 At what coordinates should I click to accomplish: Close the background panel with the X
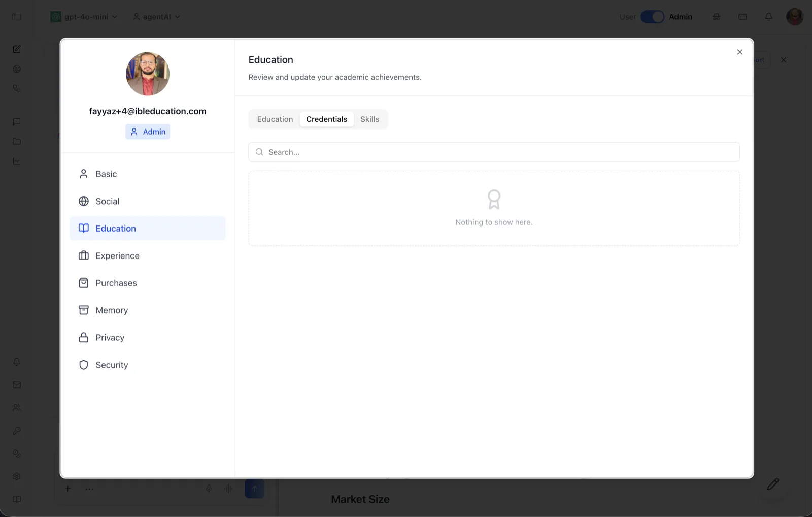point(784,60)
